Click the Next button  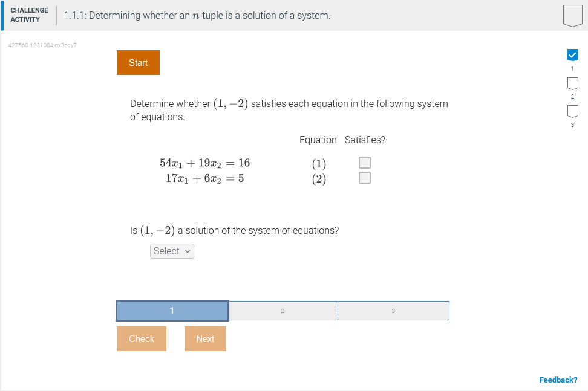[x=205, y=338]
